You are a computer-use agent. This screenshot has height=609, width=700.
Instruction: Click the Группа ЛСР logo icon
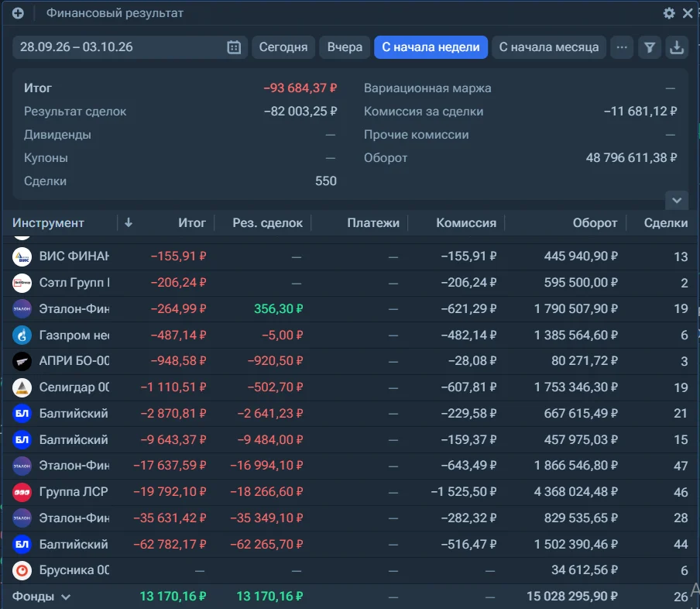[22, 492]
